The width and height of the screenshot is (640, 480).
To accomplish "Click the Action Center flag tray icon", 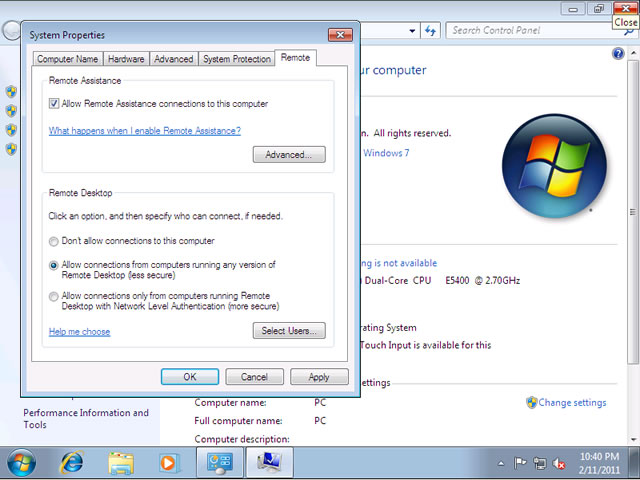I will (x=520, y=463).
